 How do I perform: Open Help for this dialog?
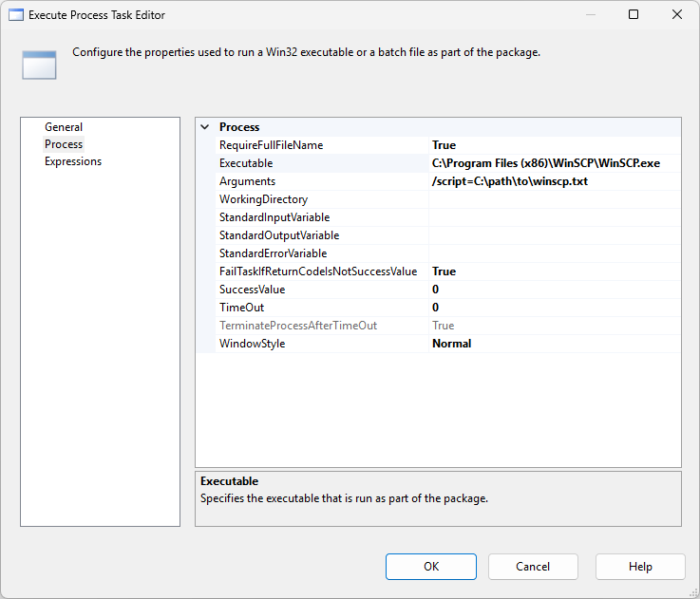click(640, 567)
